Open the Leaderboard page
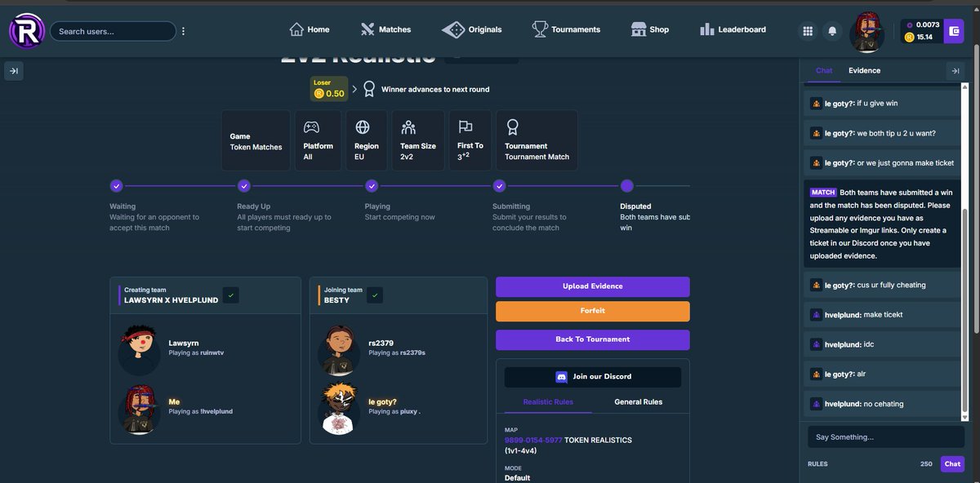The image size is (980, 483). (x=733, y=29)
